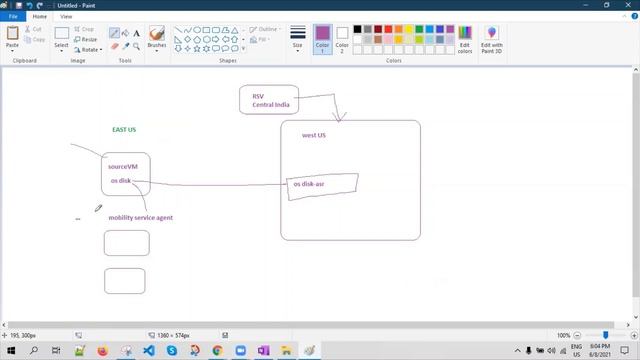The width and height of the screenshot is (640, 360).
Task: Click Undo icon in title bar
Action: tap(29, 5)
